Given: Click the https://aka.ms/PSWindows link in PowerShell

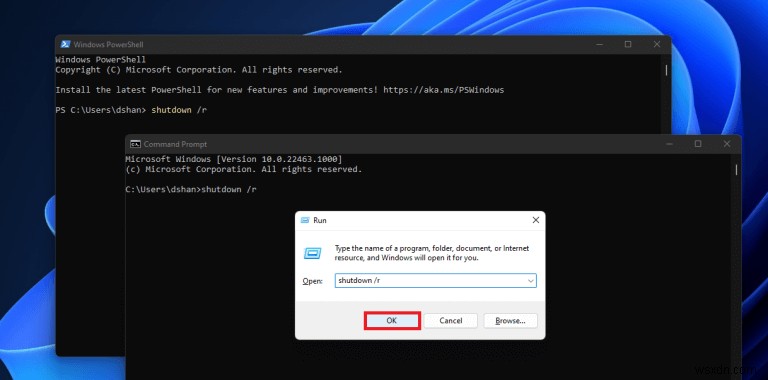Looking at the screenshot, I should 443,90.
